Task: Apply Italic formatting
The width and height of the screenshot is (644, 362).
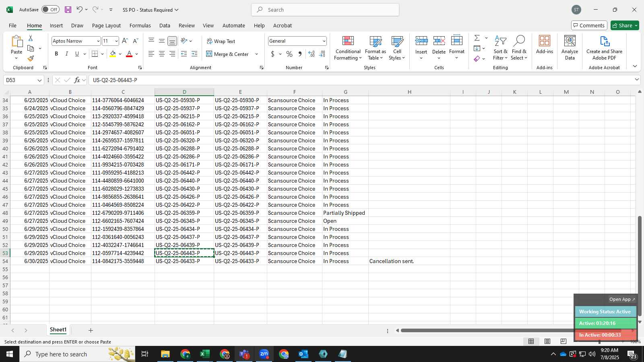Action: tap(66, 54)
